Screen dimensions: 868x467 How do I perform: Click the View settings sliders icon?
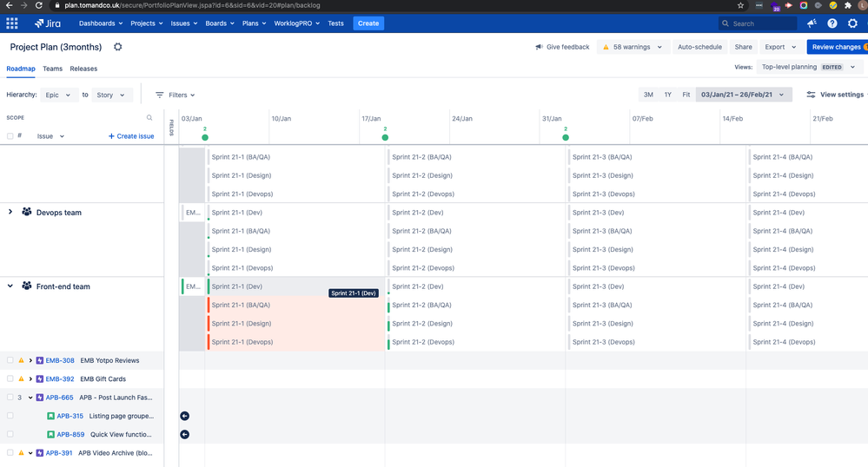coord(811,95)
